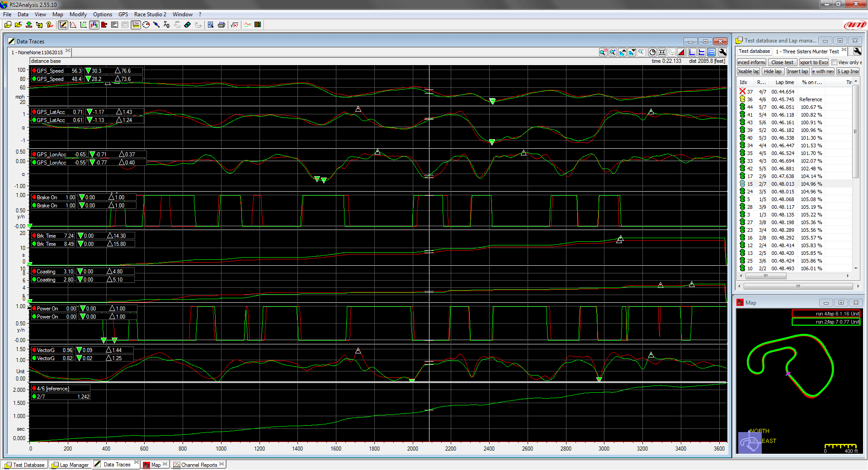The image size is (868, 470).
Task: Select the Test database tab
Action: point(754,51)
